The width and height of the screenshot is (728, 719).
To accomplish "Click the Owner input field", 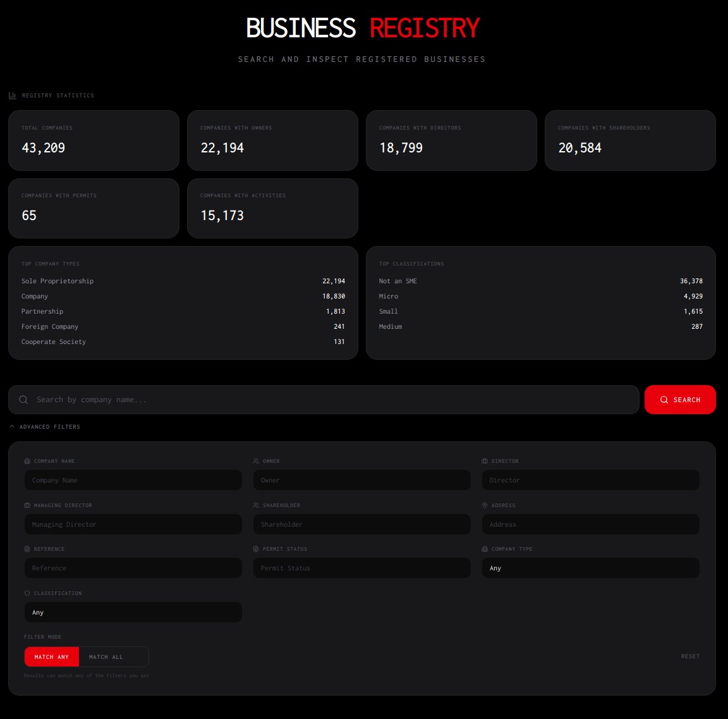I will tap(362, 480).
